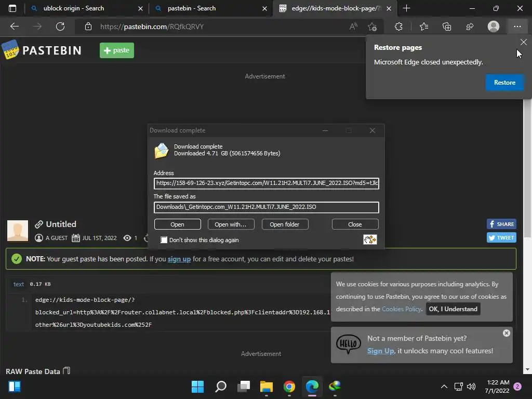532x399 pixels.
Task: Click OK, I Understand cookie button
Action: click(453, 309)
